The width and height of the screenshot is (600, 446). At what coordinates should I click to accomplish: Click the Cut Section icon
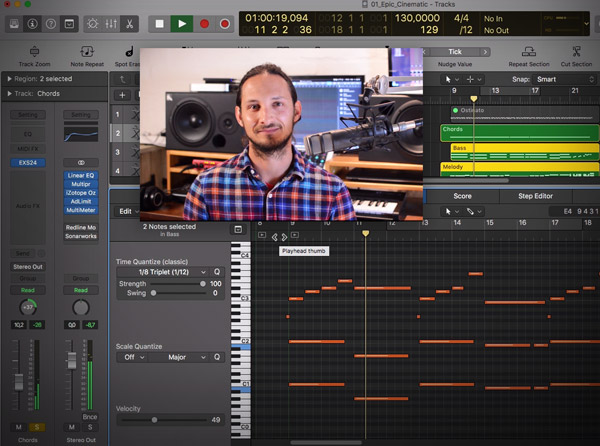click(x=576, y=51)
